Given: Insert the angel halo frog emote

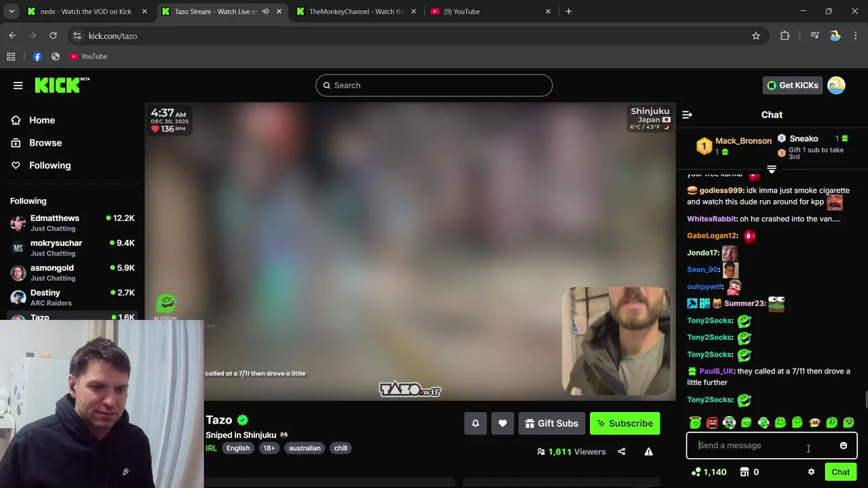Looking at the screenshot, I should click(x=694, y=423).
